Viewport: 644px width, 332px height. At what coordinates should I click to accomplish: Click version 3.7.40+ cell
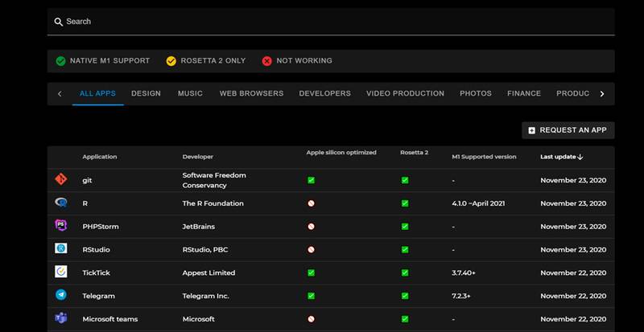coord(464,273)
